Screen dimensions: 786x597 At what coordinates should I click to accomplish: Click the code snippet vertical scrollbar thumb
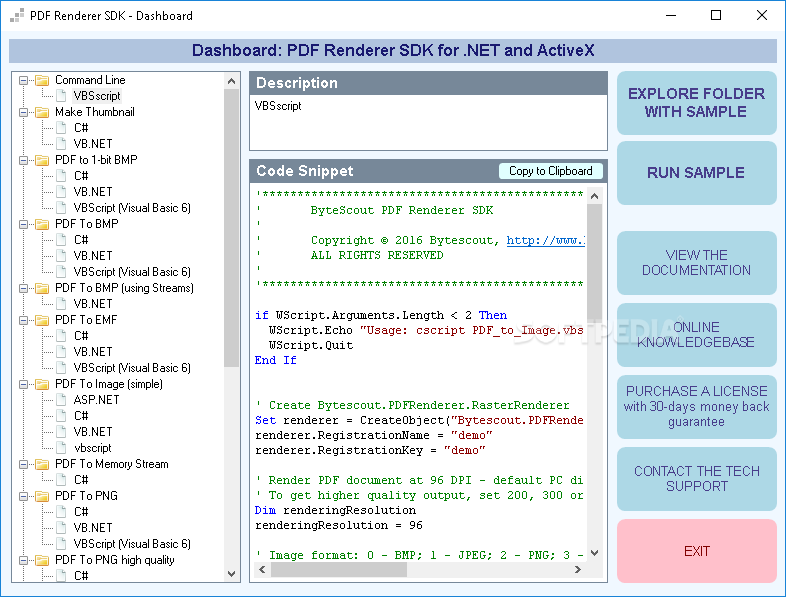(595, 261)
